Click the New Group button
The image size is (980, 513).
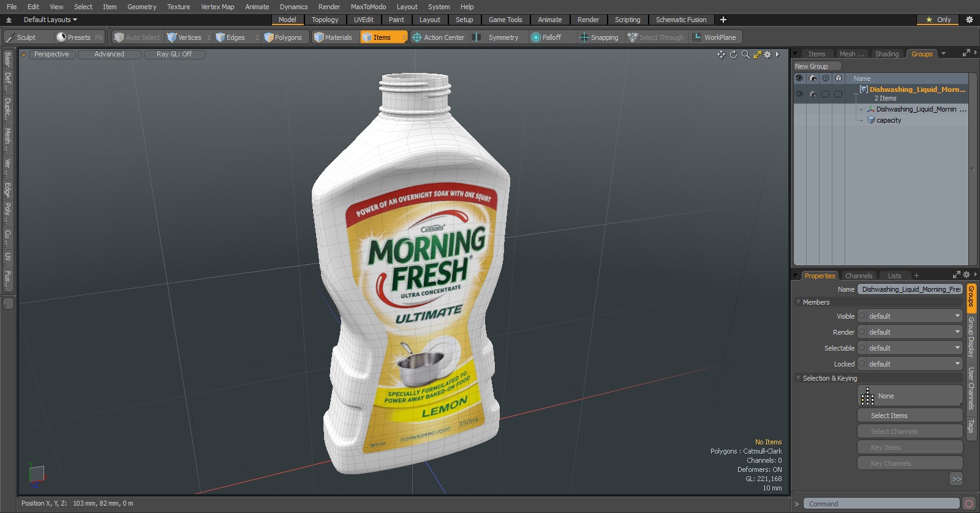pos(818,66)
